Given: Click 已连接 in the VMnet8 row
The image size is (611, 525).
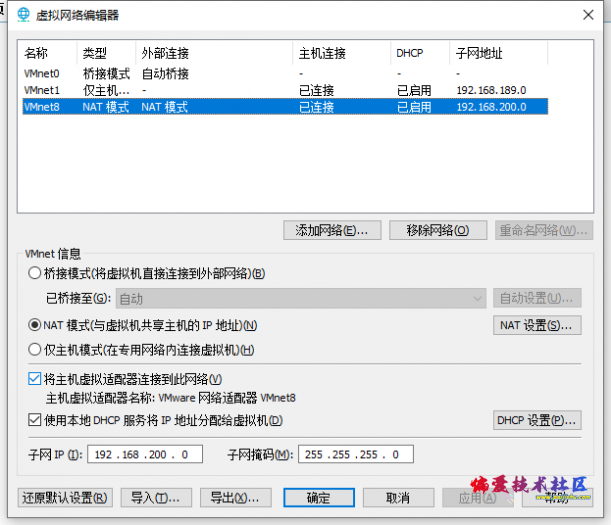Looking at the screenshot, I should point(316,107).
